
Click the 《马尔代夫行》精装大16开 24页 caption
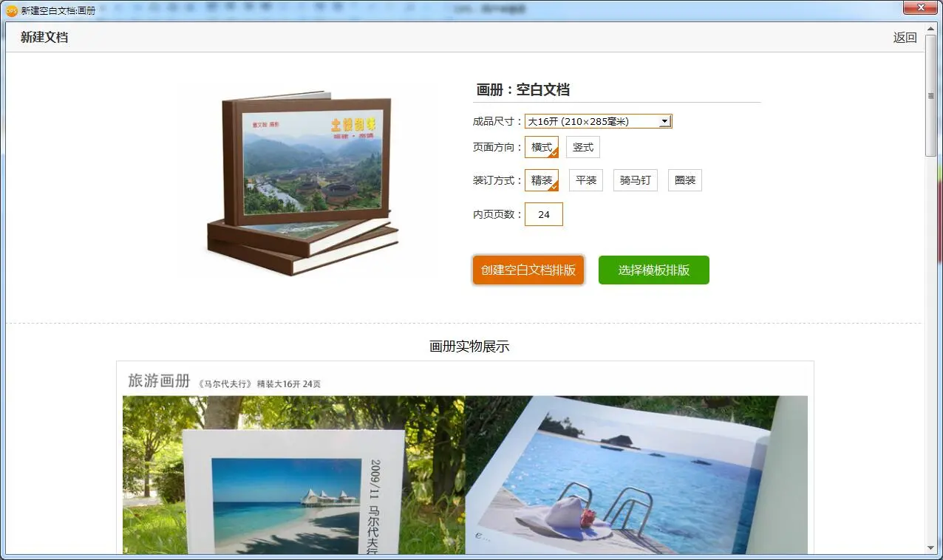(259, 384)
